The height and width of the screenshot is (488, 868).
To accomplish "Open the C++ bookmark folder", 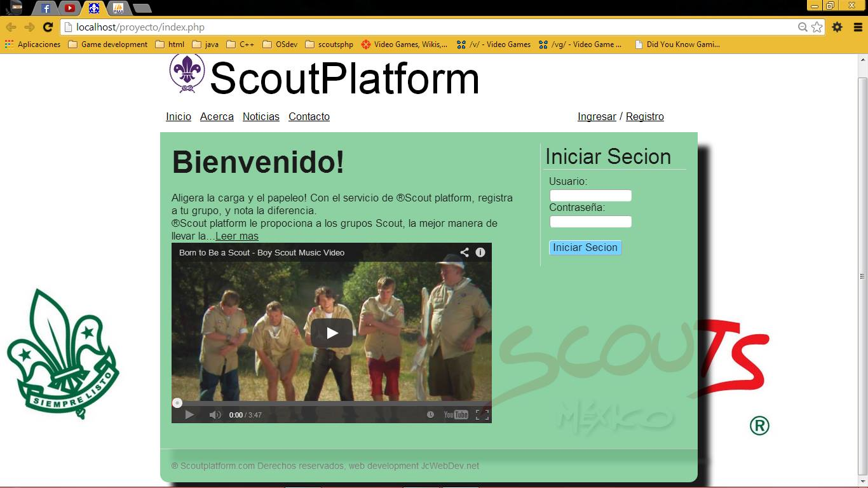I will pos(240,44).
